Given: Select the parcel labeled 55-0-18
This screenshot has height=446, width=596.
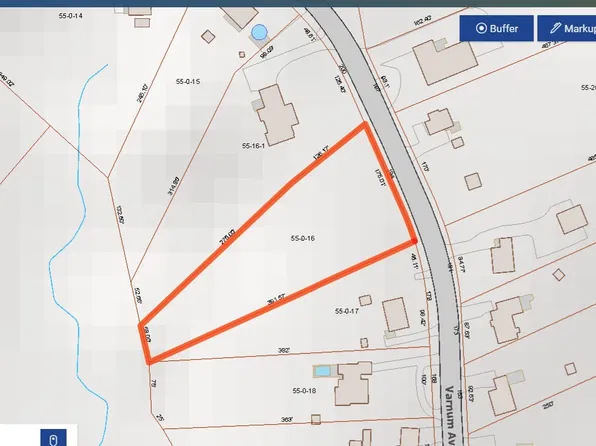Looking at the screenshot, I should click(x=304, y=390).
